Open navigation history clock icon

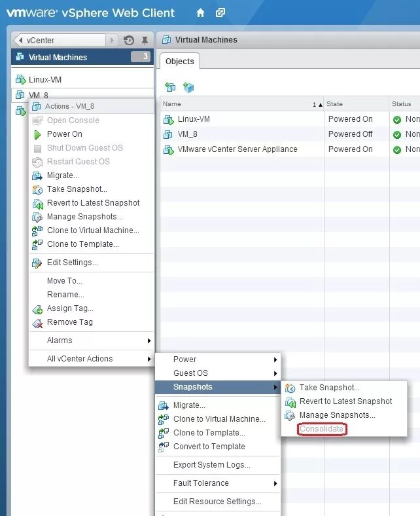click(129, 40)
